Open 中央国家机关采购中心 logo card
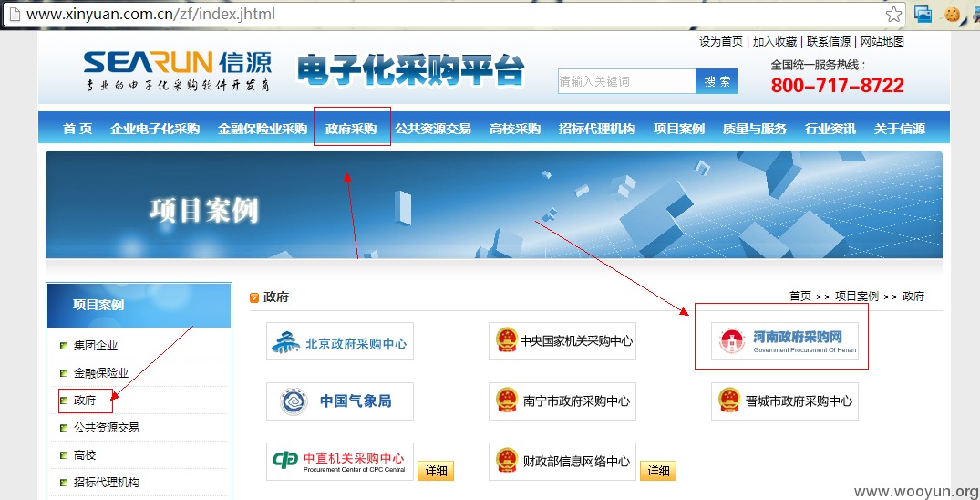 pyautogui.click(x=562, y=341)
